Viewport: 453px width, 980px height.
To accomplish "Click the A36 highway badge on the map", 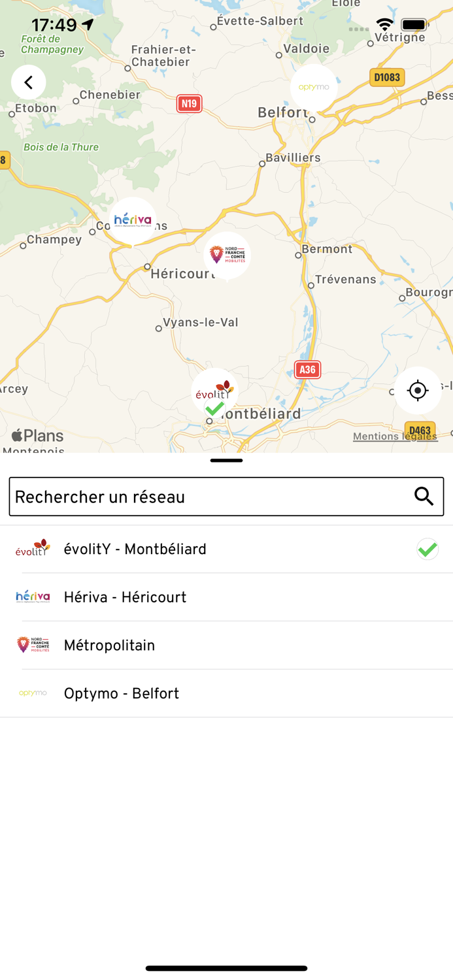I will (307, 369).
